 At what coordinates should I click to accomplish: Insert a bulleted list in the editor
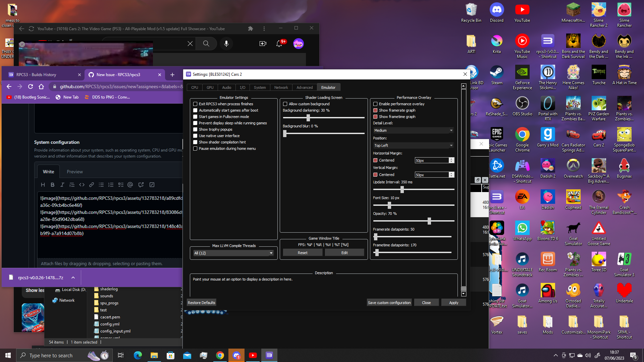101,185
